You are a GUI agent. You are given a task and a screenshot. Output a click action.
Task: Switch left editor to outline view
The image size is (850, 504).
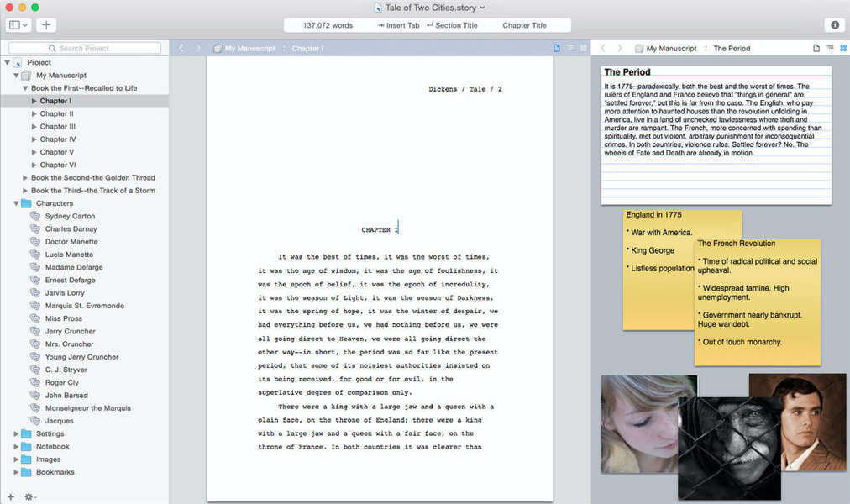[x=570, y=49]
